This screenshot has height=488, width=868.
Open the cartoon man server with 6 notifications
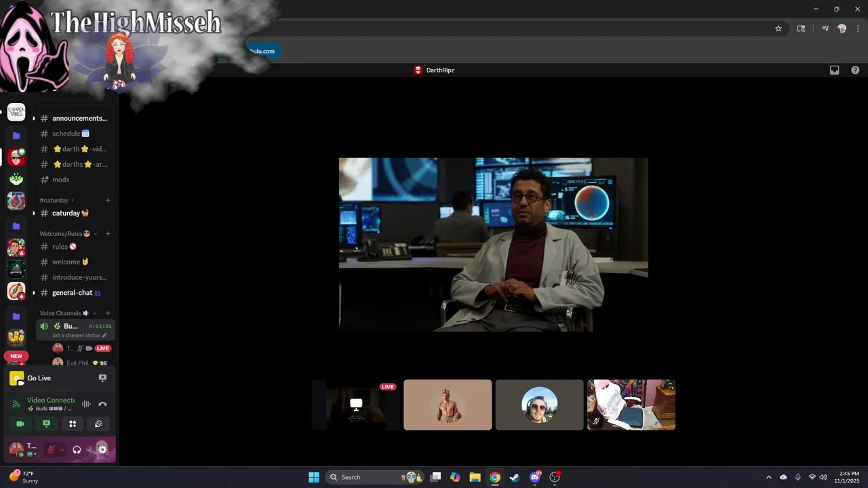[x=16, y=247]
